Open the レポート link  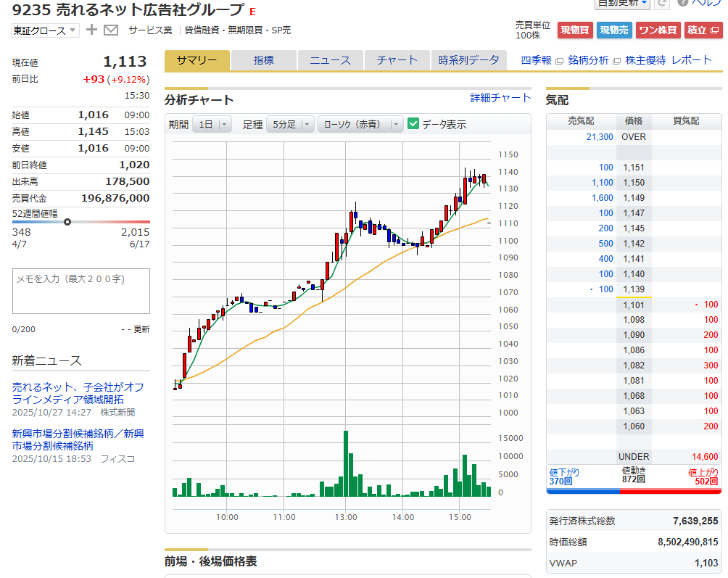click(x=691, y=60)
